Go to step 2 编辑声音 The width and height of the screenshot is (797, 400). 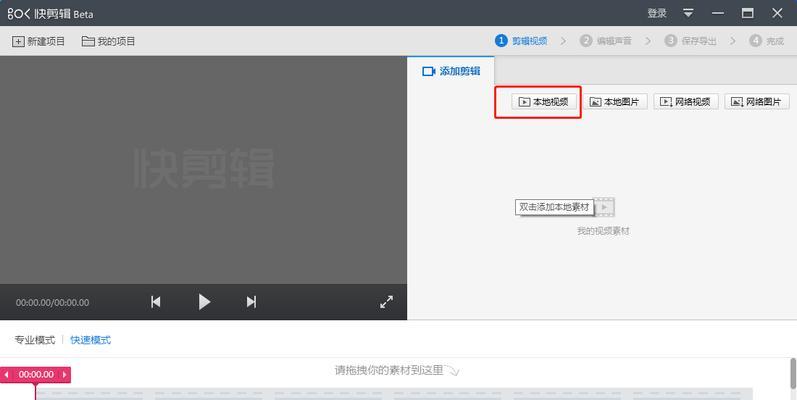606,41
